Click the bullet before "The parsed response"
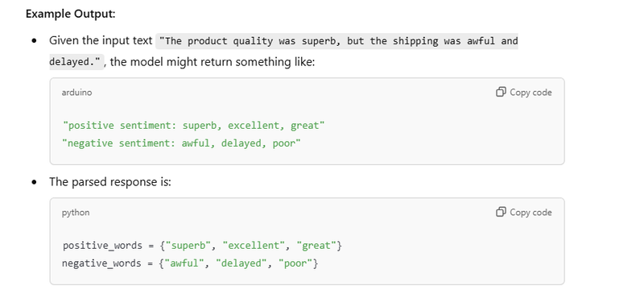 tap(34, 182)
